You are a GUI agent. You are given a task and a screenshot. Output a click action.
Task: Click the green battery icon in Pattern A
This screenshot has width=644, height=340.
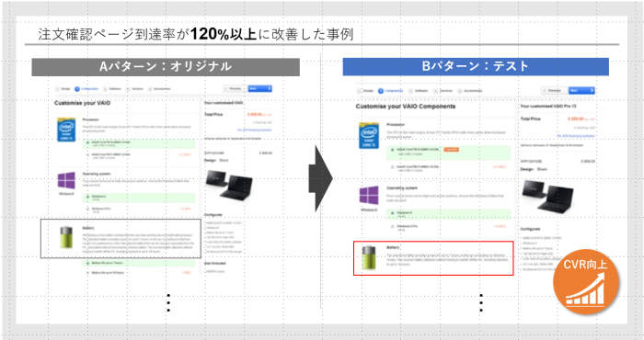click(66, 237)
